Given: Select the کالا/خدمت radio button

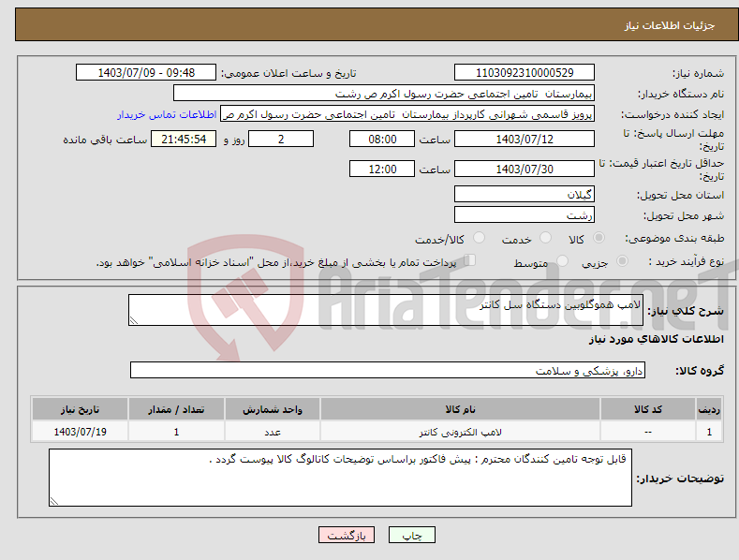Looking at the screenshot, I should click(479, 238).
